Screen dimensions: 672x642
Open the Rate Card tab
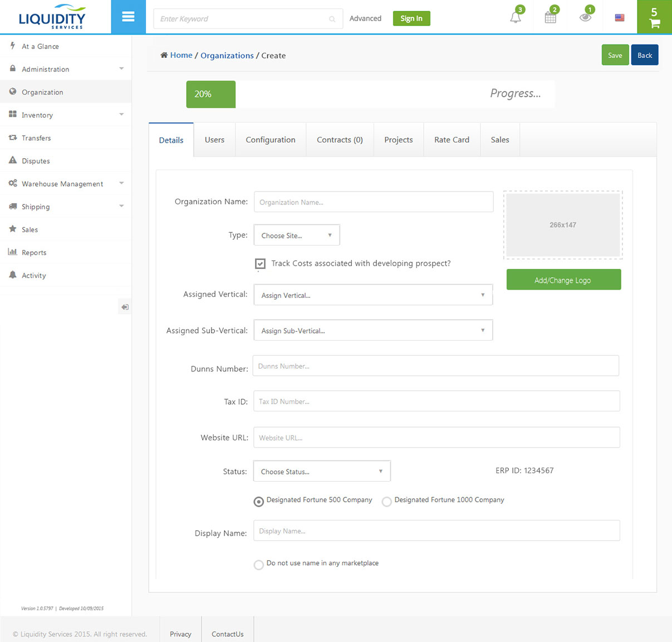coord(452,140)
